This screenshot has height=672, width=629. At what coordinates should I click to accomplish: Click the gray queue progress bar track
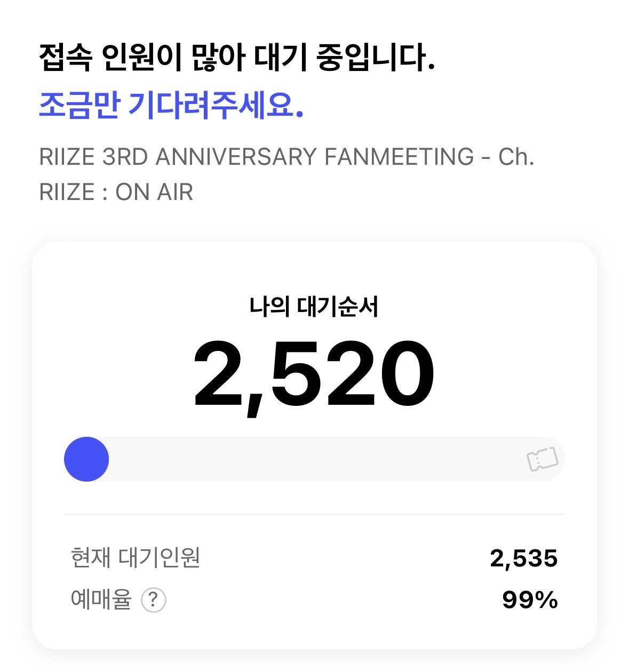point(314,459)
